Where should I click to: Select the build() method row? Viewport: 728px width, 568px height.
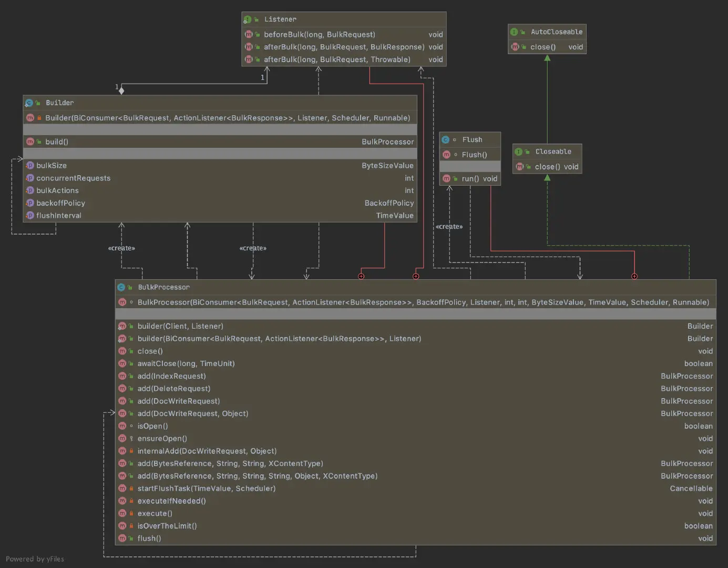tap(220, 142)
